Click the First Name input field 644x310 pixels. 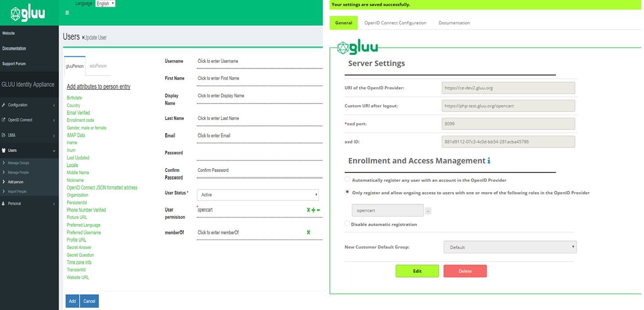click(x=259, y=78)
